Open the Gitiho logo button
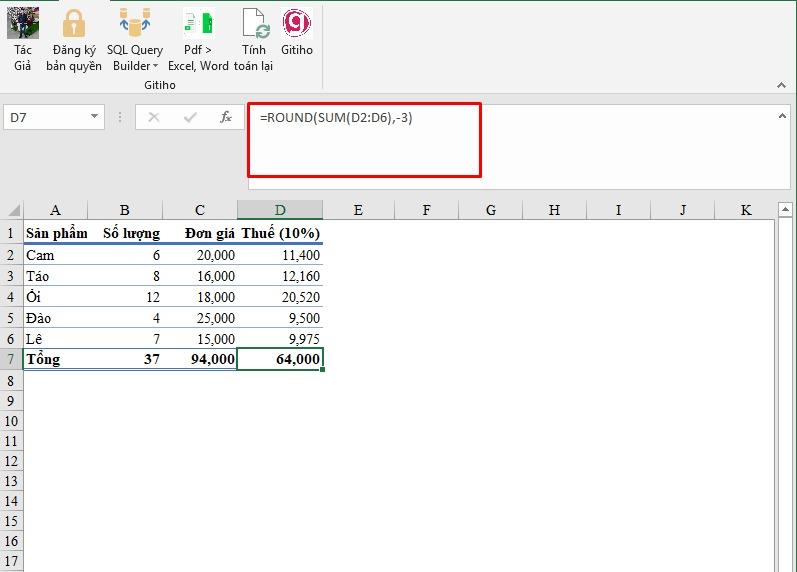The image size is (797, 572). (297, 23)
